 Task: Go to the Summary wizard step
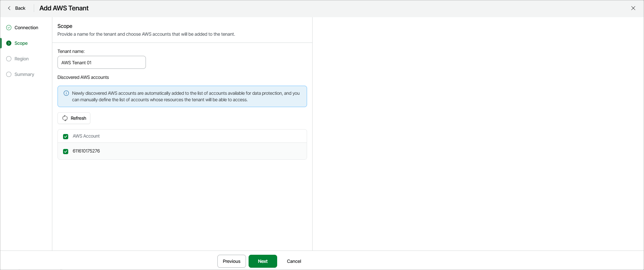point(24,74)
